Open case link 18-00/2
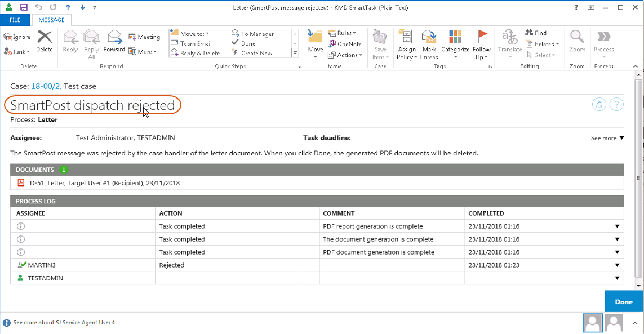Image resolution: width=644 pixels, height=334 pixels. click(x=46, y=86)
